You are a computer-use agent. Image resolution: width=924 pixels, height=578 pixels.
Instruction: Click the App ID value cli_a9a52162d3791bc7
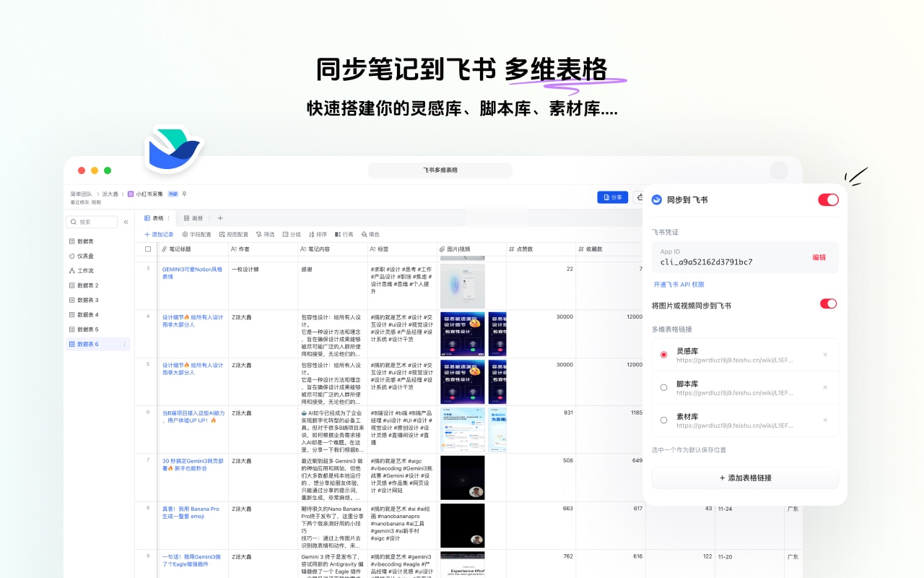pos(706,262)
